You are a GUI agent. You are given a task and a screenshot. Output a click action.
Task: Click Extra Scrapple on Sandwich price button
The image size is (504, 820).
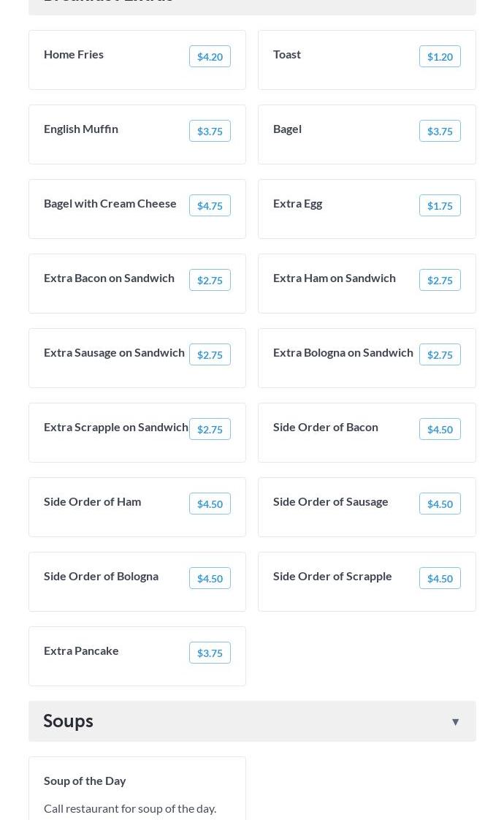210,430
